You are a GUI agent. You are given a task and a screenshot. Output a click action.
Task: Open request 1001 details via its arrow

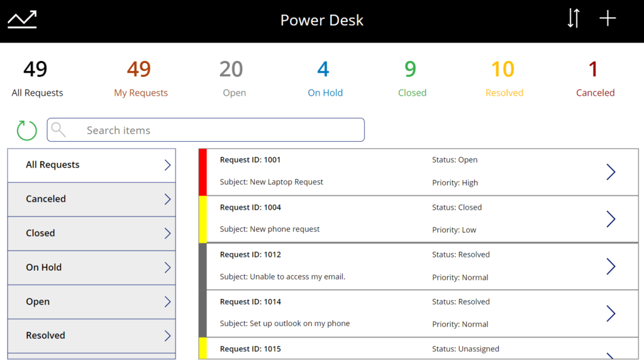(611, 172)
